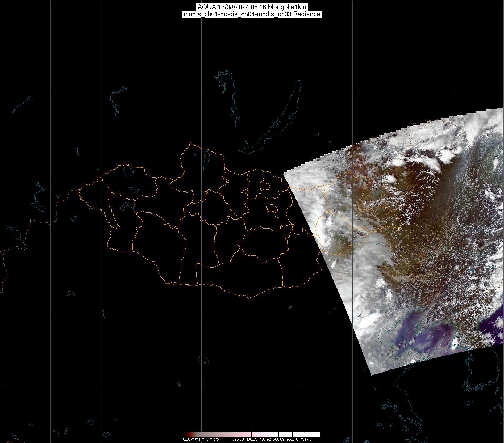The width and height of the screenshot is (504, 443).
Task: Click the small enclosed Ulaanbaatar district outline
Action: [x=271, y=208]
